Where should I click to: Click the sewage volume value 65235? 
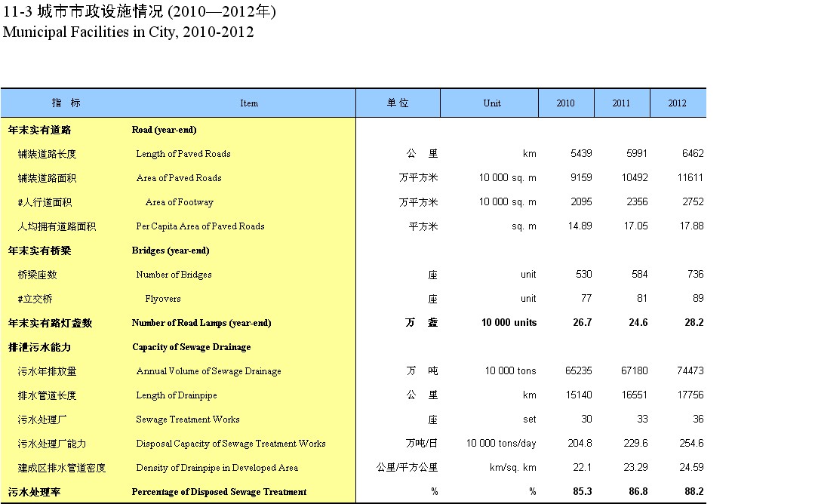pyautogui.click(x=579, y=370)
